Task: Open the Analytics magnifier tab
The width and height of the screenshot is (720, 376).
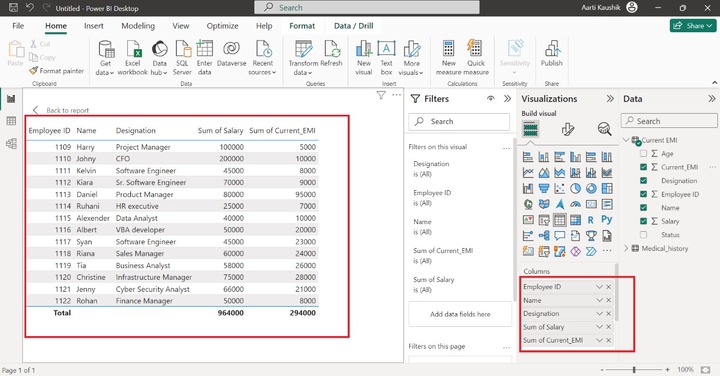Action: (x=604, y=129)
